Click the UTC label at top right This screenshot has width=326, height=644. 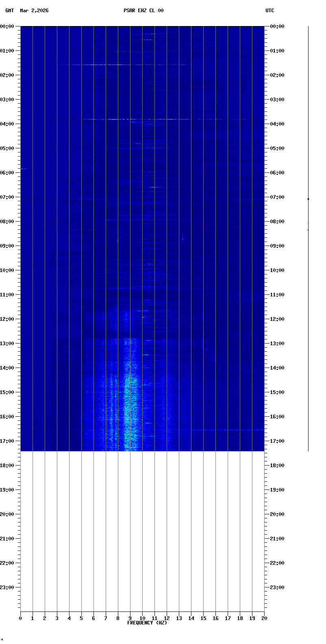click(x=270, y=11)
